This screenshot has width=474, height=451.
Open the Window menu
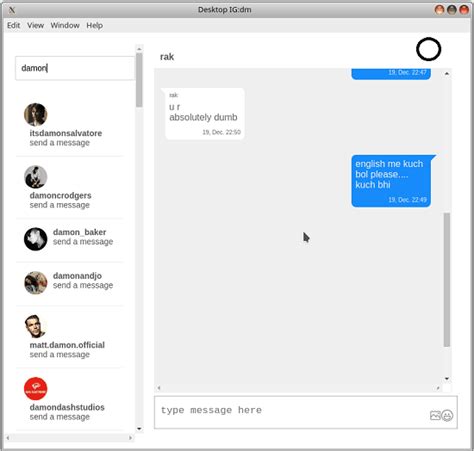(65, 25)
